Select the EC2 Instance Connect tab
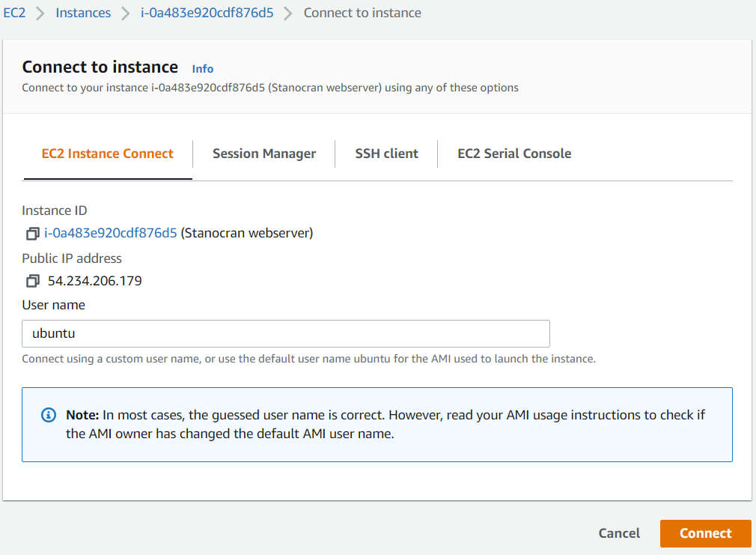The height and width of the screenshot is (555, 756). pyautogui.click(x=107, y=154)
